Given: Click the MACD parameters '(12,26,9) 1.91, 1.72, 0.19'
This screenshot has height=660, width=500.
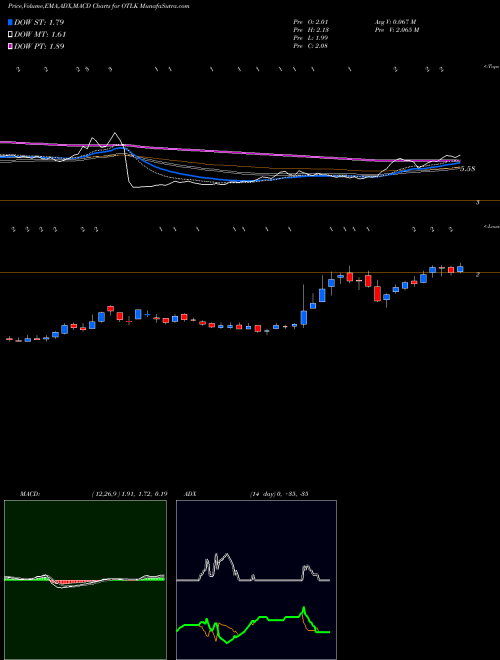Looking at the screenshot, I should click(x=129, y=494).
